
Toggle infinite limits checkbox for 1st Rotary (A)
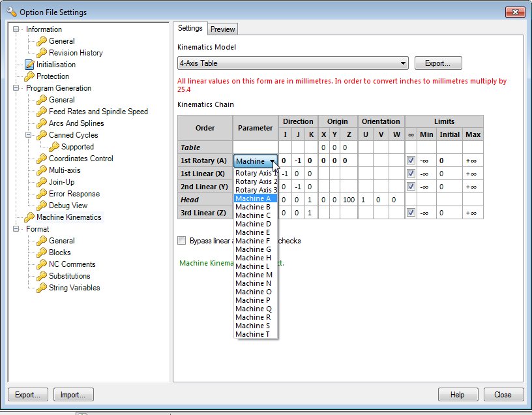[411, 161]
